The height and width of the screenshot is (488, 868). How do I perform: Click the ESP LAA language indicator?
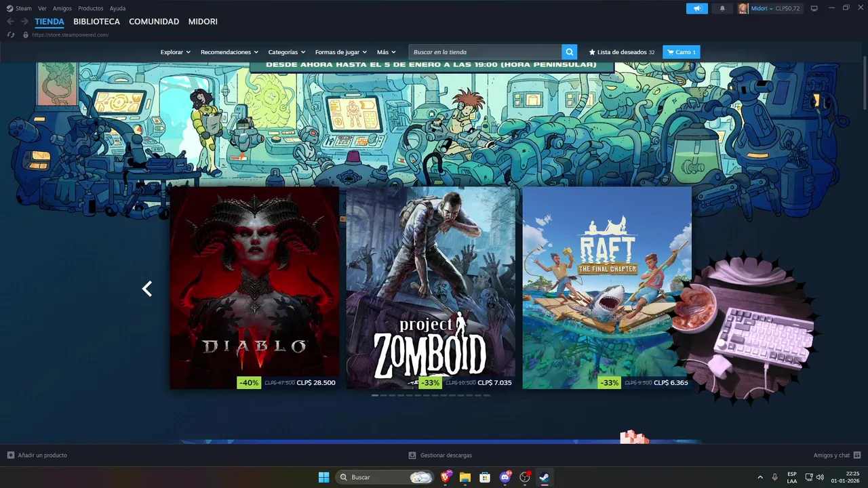[x=792, y=477]
